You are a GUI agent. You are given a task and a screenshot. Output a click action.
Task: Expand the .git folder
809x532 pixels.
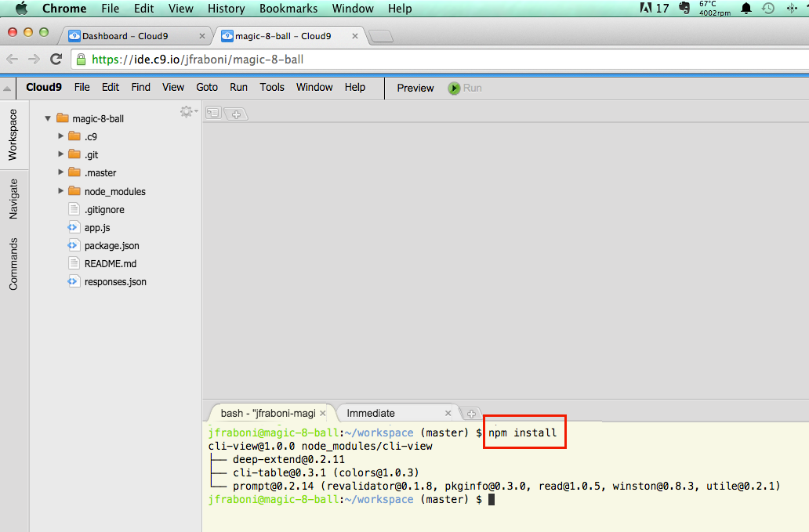(x=60, y=154)
